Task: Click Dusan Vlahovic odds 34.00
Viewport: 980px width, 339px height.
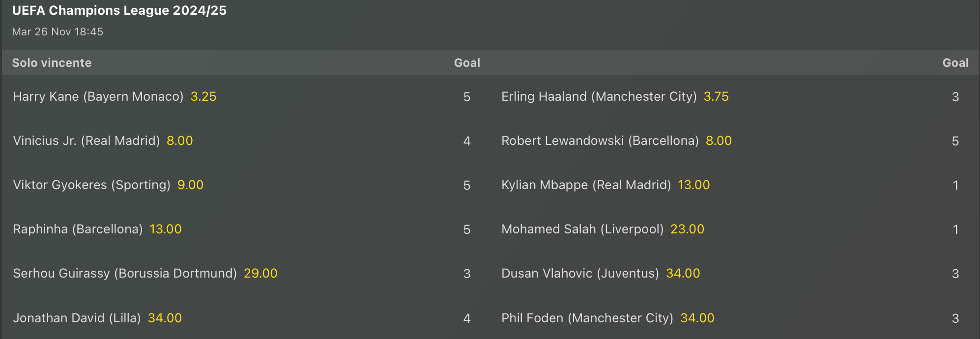Action: (x=683, y=273)
